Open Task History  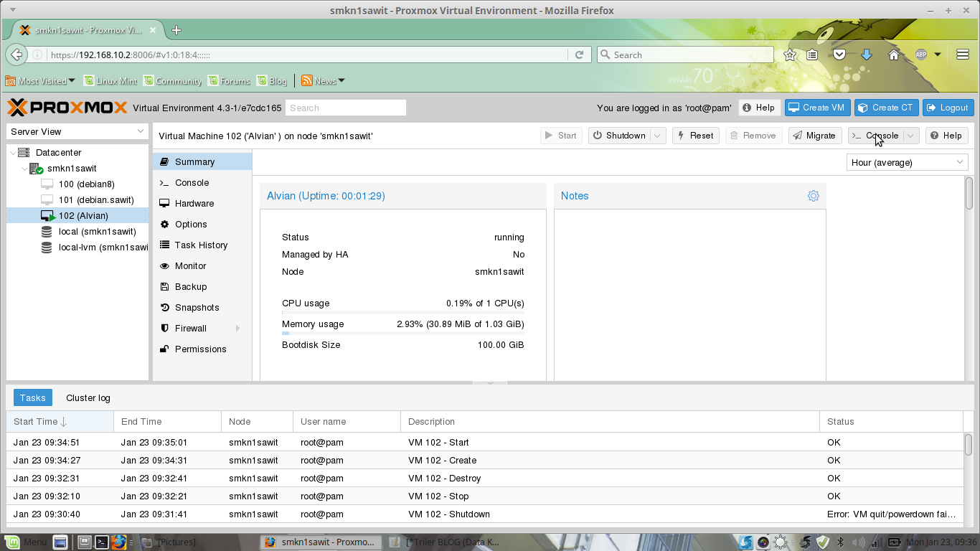click(x=202, y=245)
